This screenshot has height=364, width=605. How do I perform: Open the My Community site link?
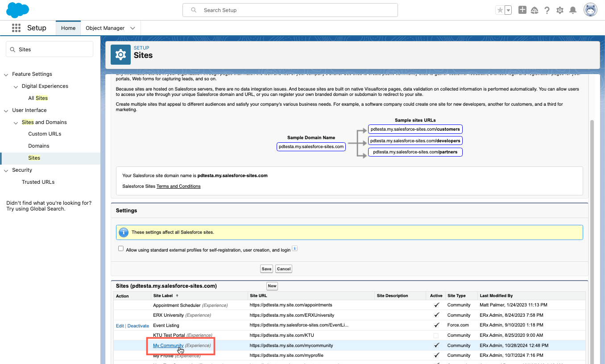(168, 346)
